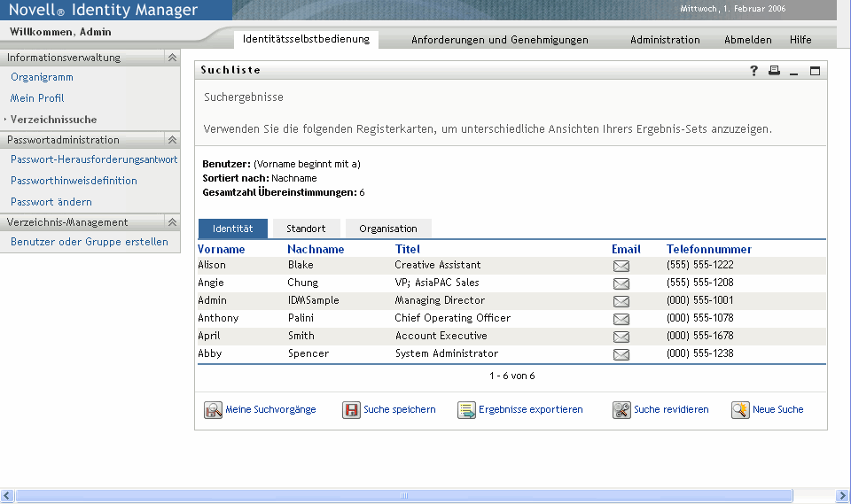Collapse the Verzeichnis-Management section
Screen dimensions: 851x504
coord(172,222)
